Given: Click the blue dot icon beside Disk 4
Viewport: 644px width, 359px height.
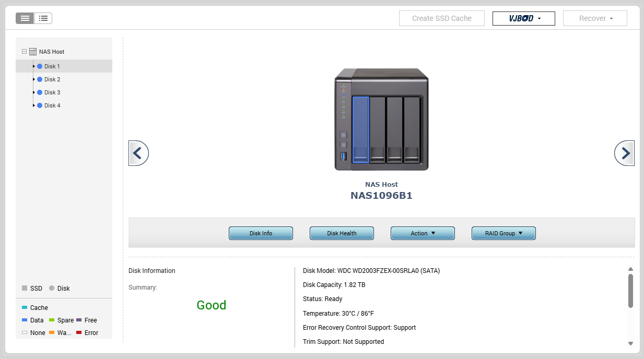Looking at the screenshot, I should [x=40, y=105].
